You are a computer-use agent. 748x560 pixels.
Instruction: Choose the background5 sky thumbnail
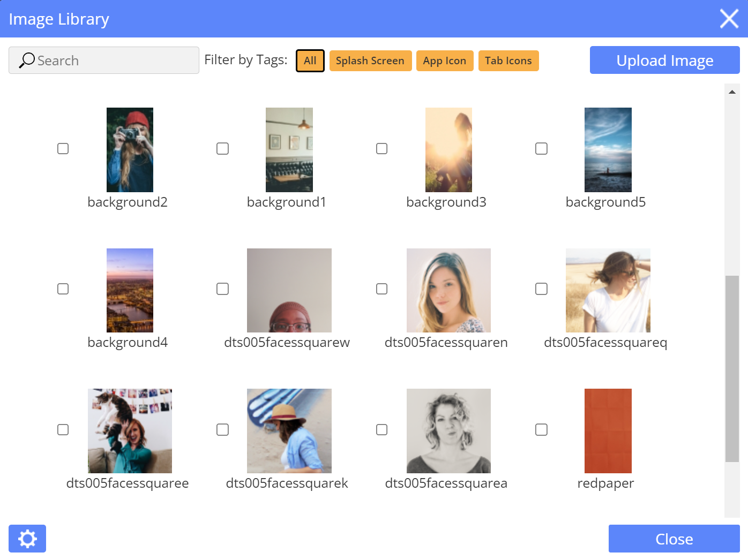(x=608, y=150)
